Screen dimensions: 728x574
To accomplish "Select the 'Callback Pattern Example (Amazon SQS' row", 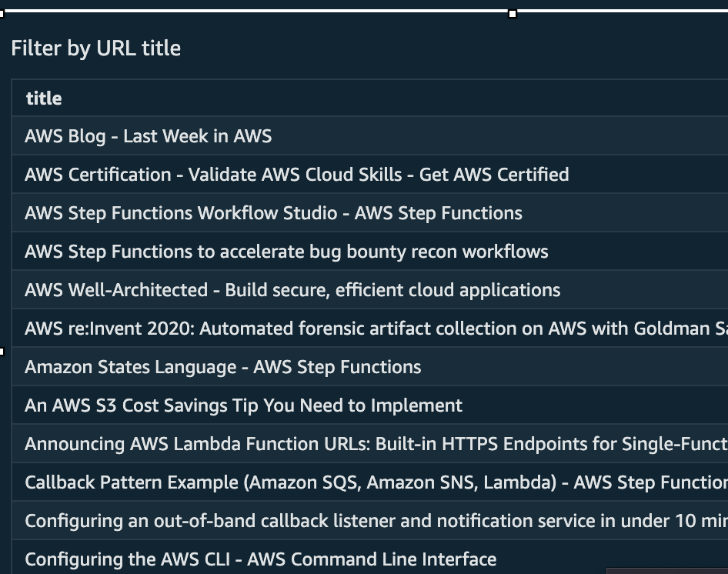I will point(370,482).
